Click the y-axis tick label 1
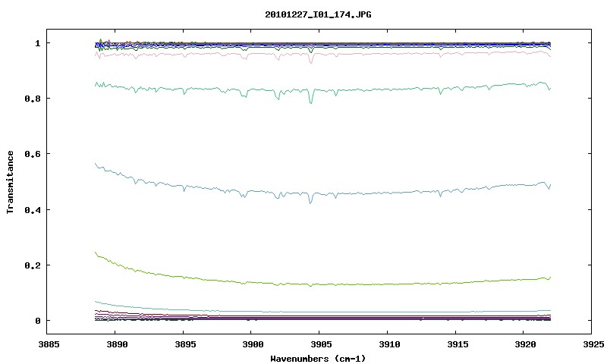Screen dimensions: 607x364 (37, 43)
